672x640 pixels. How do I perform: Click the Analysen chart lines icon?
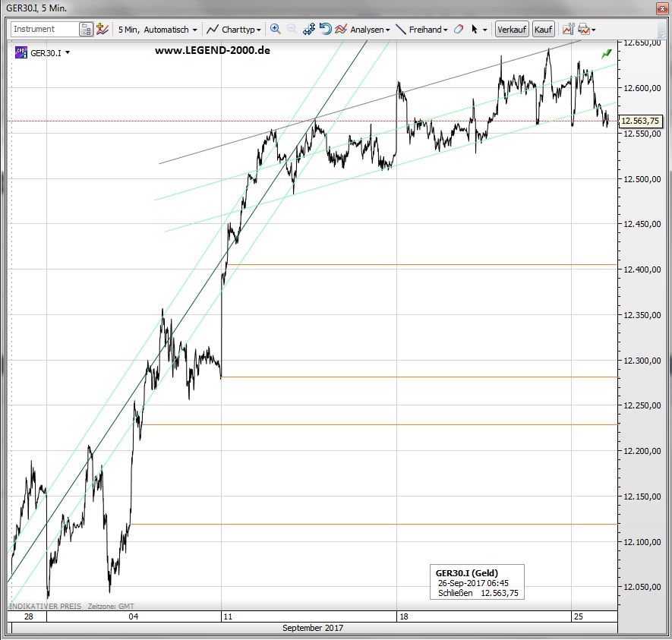tap(341, 29)
